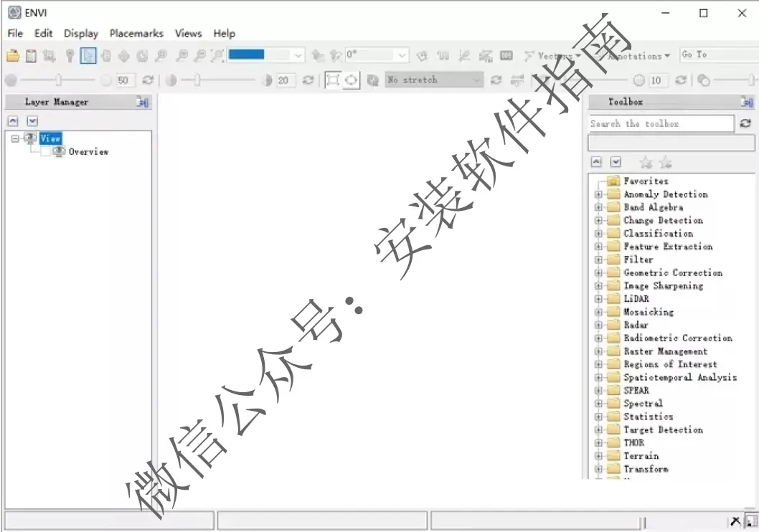Click the first favorites star icon

point(646,163)
